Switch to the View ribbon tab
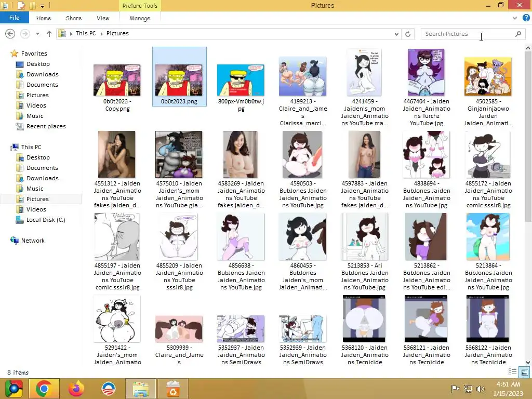Screen dimensions: 532x399 [x=103, y=18]
